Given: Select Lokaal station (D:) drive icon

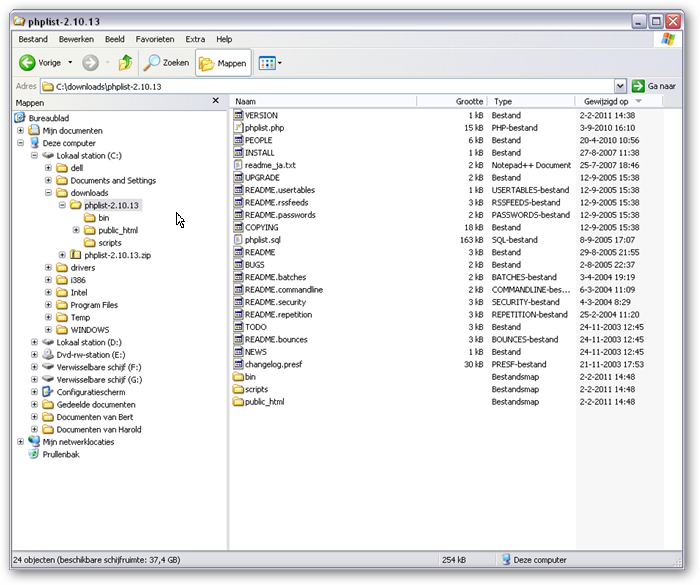Looking at the screenshot, I should point(48,342).
